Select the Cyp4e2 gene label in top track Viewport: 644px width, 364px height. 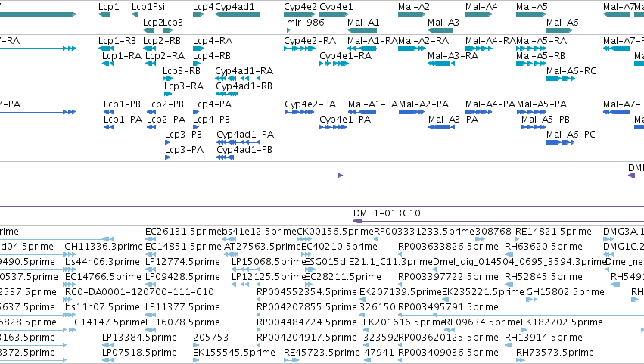tap(300, 7)
